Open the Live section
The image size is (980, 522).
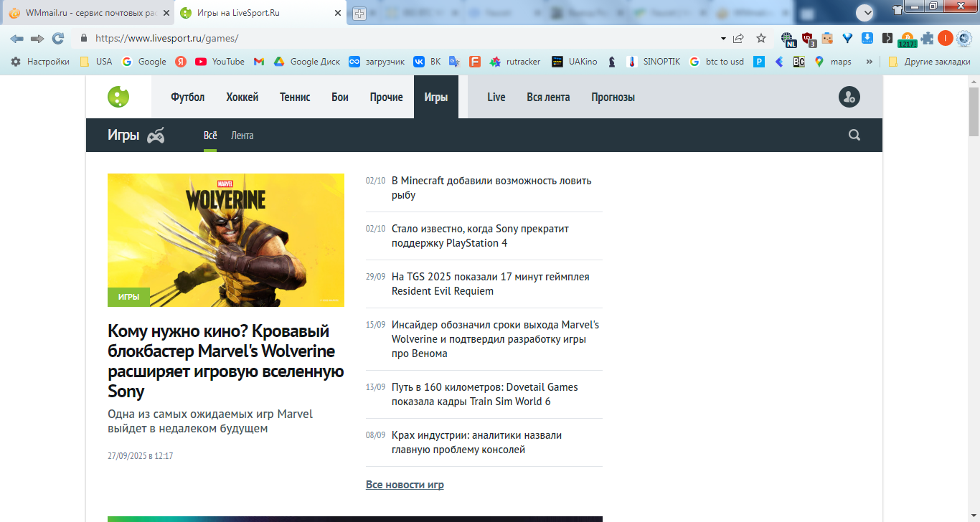[496, 97]
